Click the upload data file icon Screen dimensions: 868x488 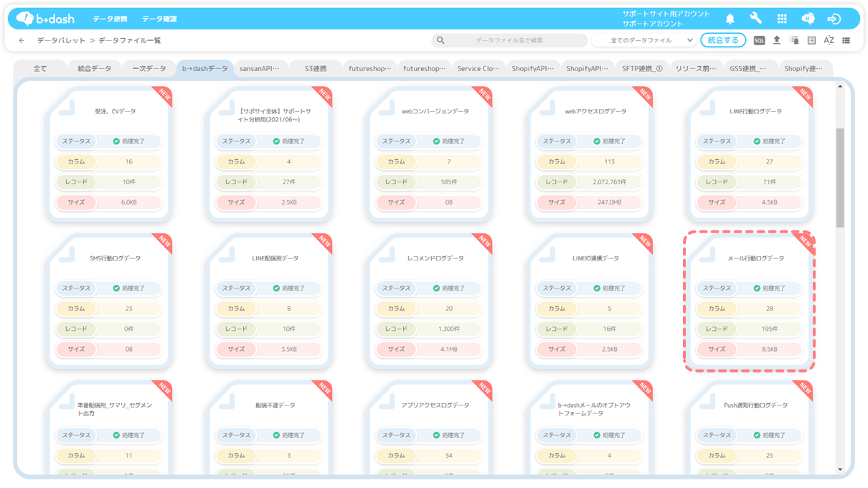point(776,41)
